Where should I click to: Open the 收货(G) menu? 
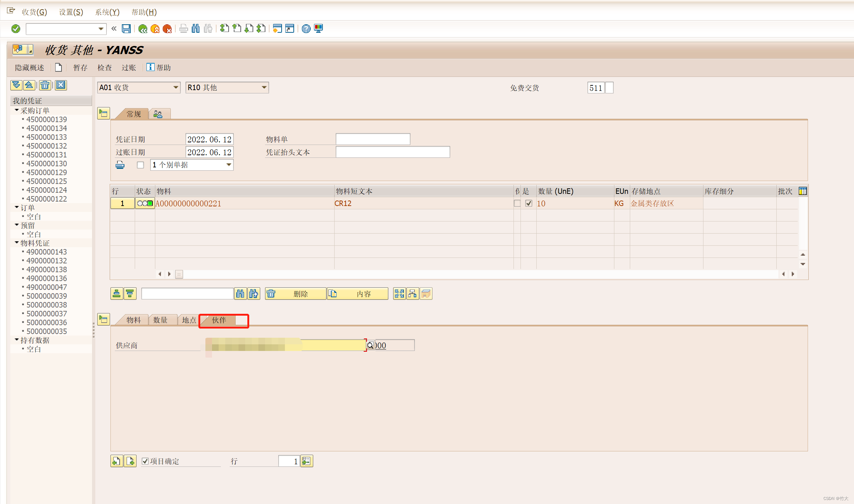[34, 12]
